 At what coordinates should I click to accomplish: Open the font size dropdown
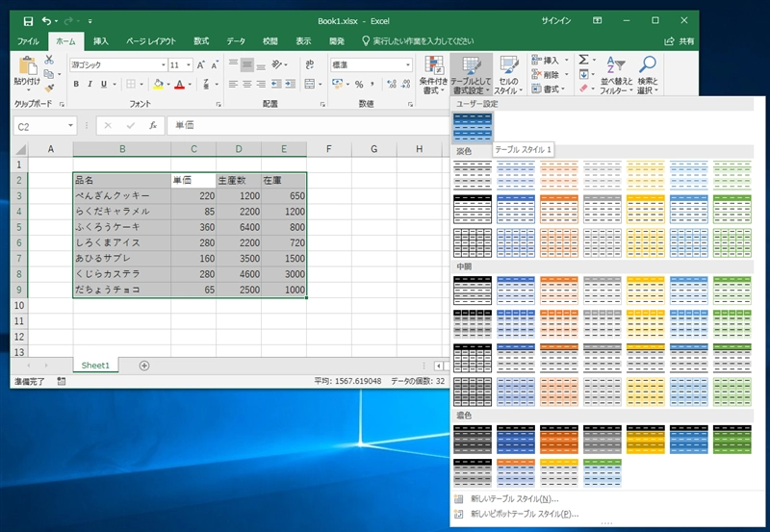tap(189, 64)
